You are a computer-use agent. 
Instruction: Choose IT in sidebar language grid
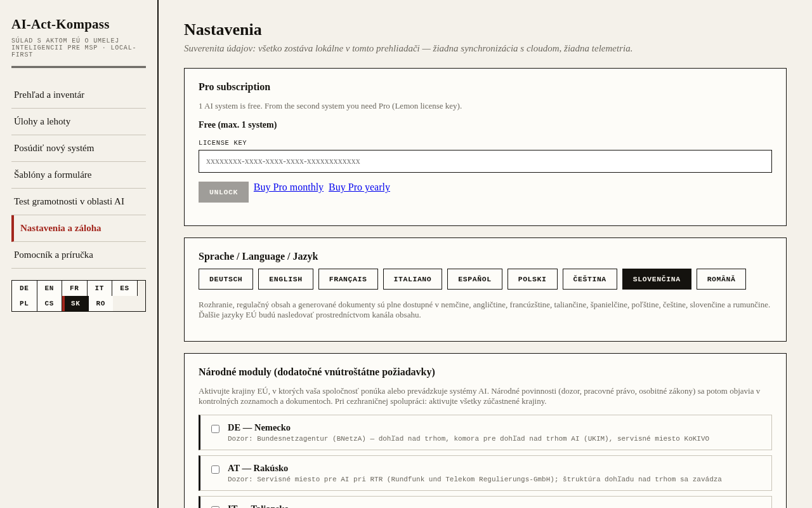tap(100, 288)
